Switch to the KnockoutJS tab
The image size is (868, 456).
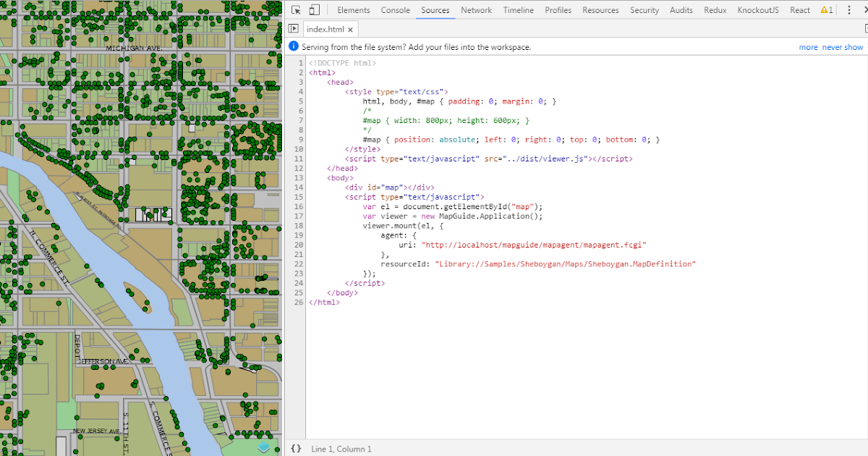[x=758, y=10]
